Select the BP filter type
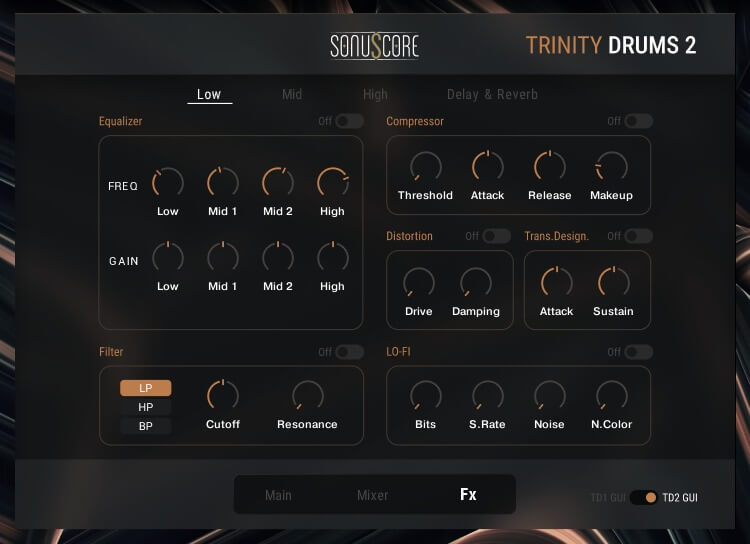750x544 pixels. (145, 426)
